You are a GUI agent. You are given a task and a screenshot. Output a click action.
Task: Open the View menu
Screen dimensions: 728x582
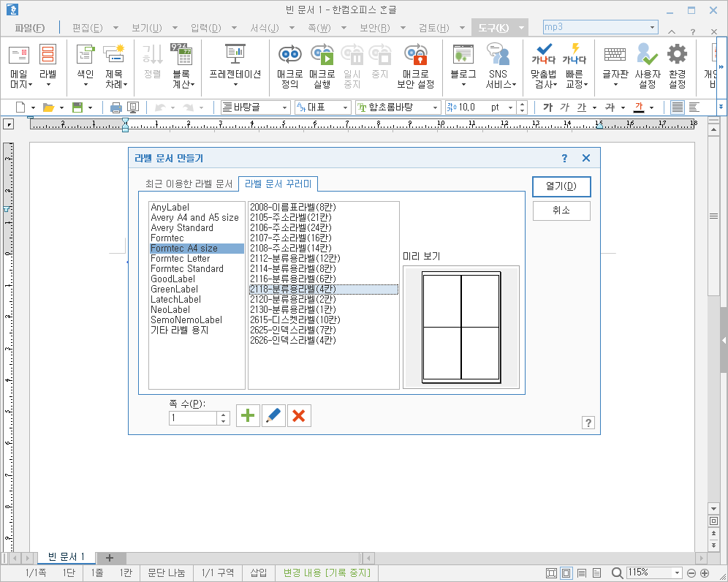pyautogui.click(x=147, y=29)
